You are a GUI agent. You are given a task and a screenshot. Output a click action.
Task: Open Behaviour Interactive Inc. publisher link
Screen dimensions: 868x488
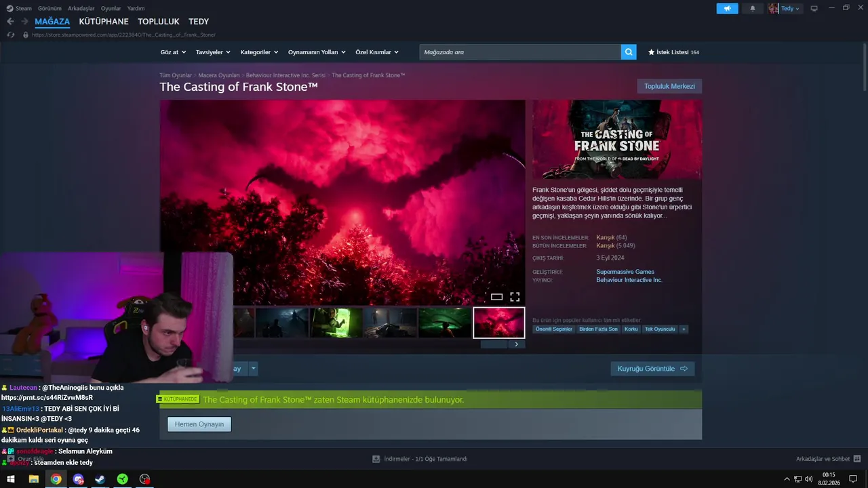pos(629,280)
